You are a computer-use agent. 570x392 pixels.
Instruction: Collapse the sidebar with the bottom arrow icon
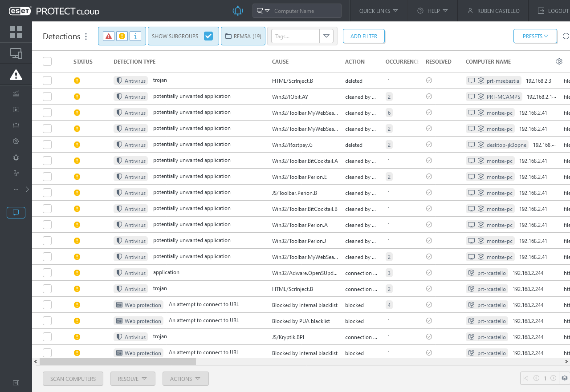pos(16,383)
